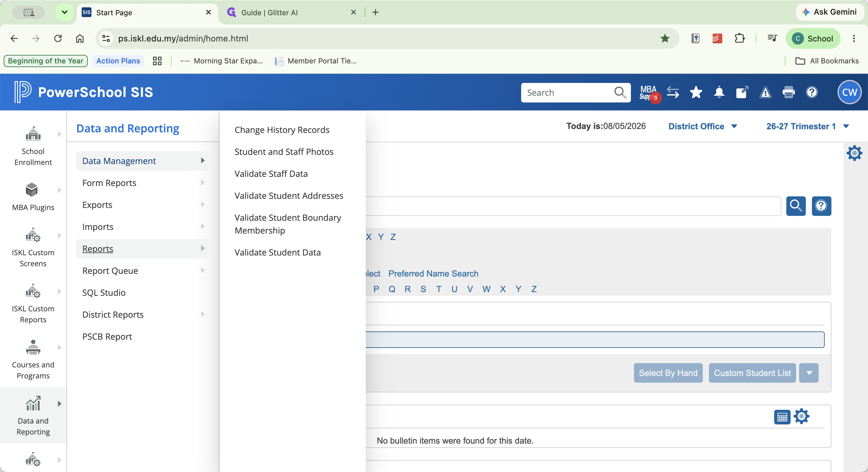Open Action Plans bookmark
Image resolution: width=868 pixels, height=472 pixels.
click(x=118, y=61)
